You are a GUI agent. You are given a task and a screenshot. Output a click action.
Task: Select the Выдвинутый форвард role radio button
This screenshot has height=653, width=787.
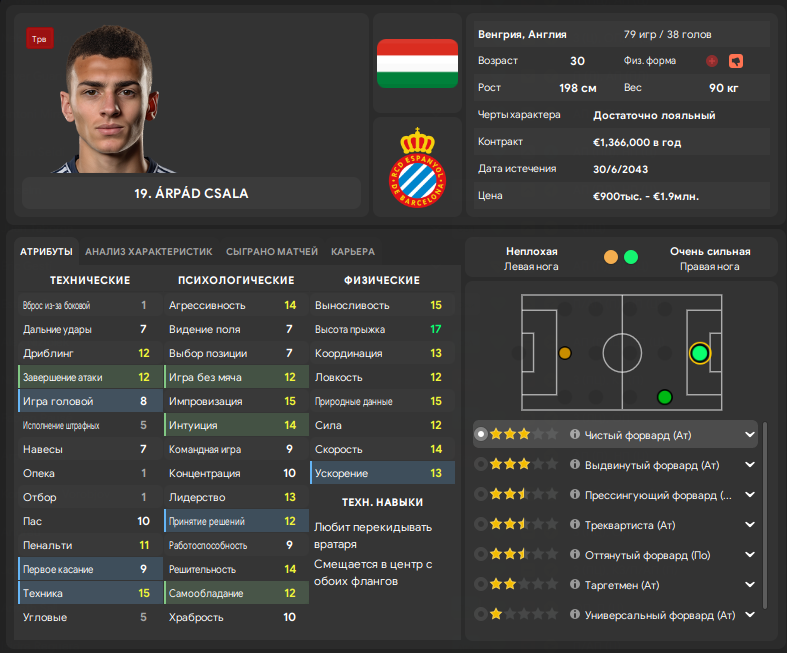click(x=481, y=465)
